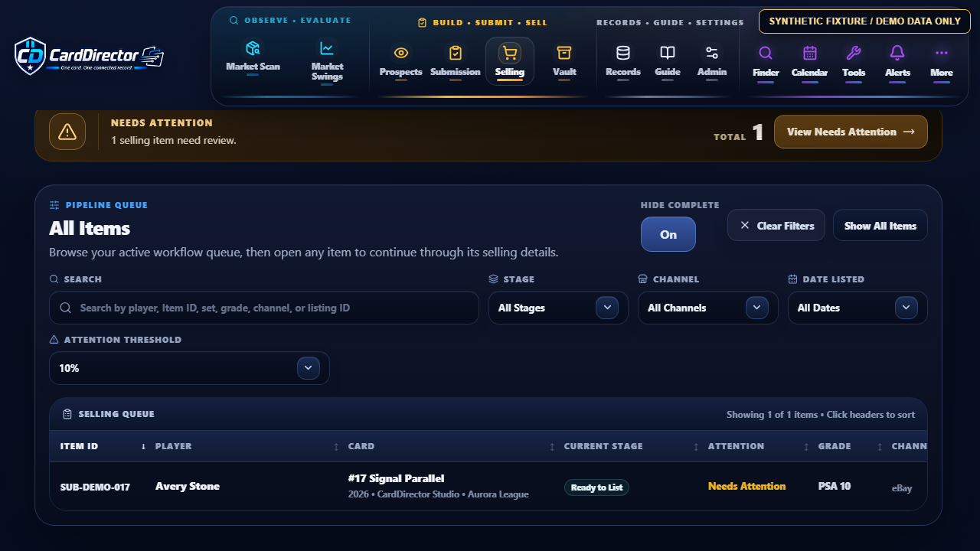Open the Market Swings chart icon
This screenshot has width=980, height=551.
[x=327, y=48]
